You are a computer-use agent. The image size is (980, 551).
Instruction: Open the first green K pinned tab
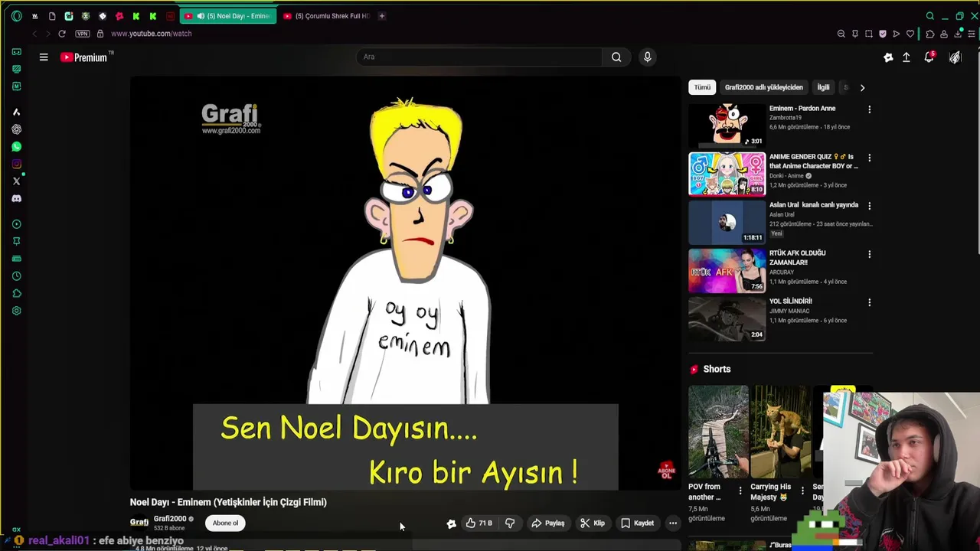136,16
